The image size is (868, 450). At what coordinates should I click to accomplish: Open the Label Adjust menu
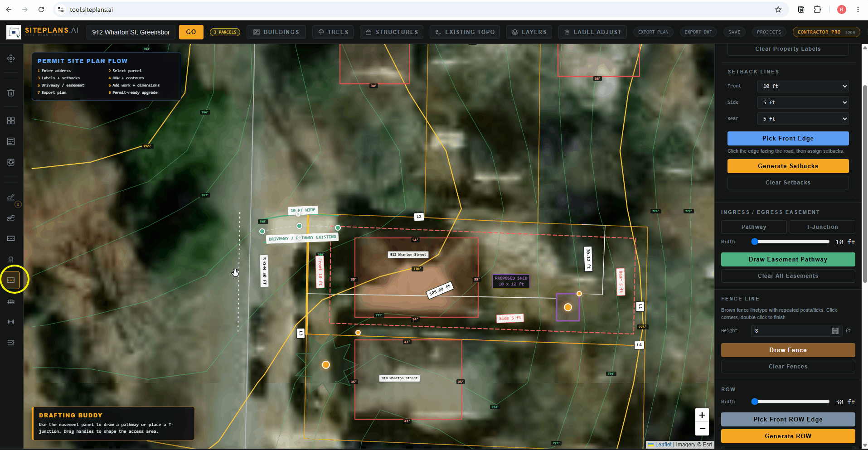coord(593,32)
